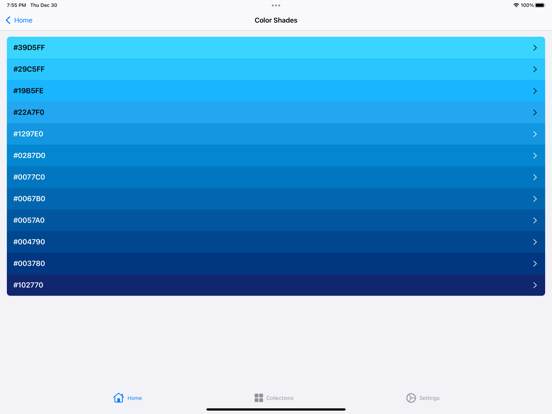Viewport: 552px width, 414px height.
Task: Tap the Home house icon in tab bar
Action: (x=119, y=398)
